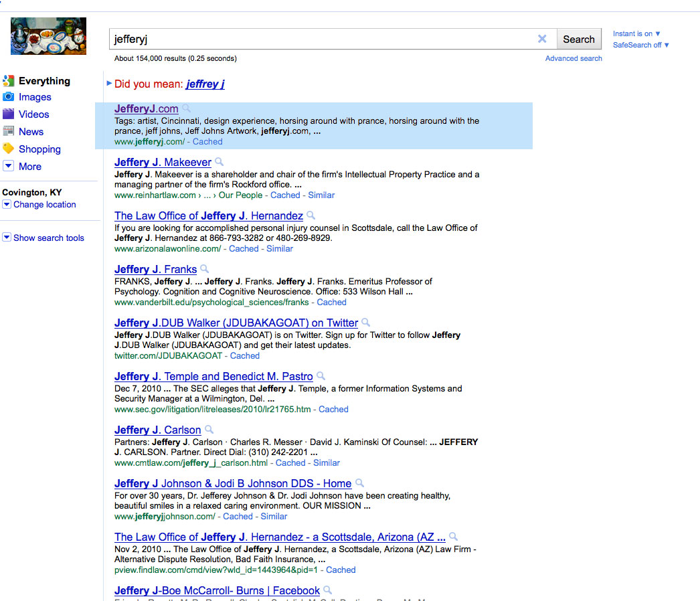700x601 pixels.
Task: Click the News icon in sidebar
Action: click(x=8, y=132)
